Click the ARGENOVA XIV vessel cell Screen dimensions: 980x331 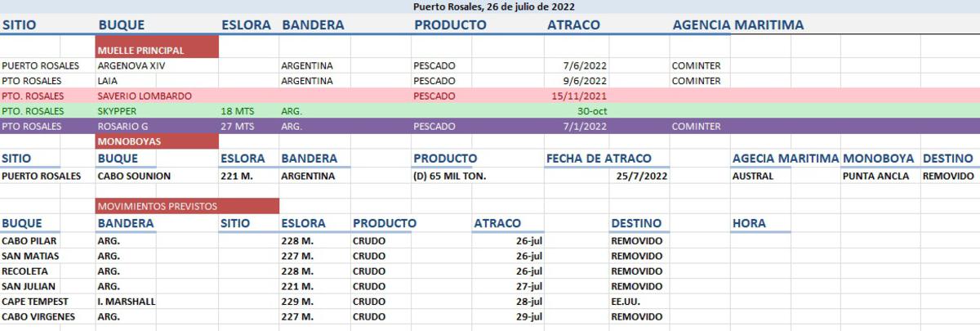157,65
